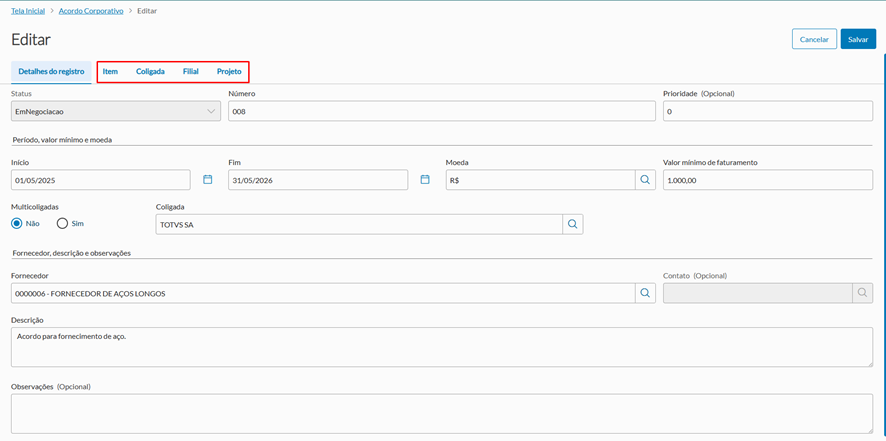The width and height of the screenshot is (886, 441).
Task: Click the Fornecedor search magnifier icon
Action: tap(646, 293)
